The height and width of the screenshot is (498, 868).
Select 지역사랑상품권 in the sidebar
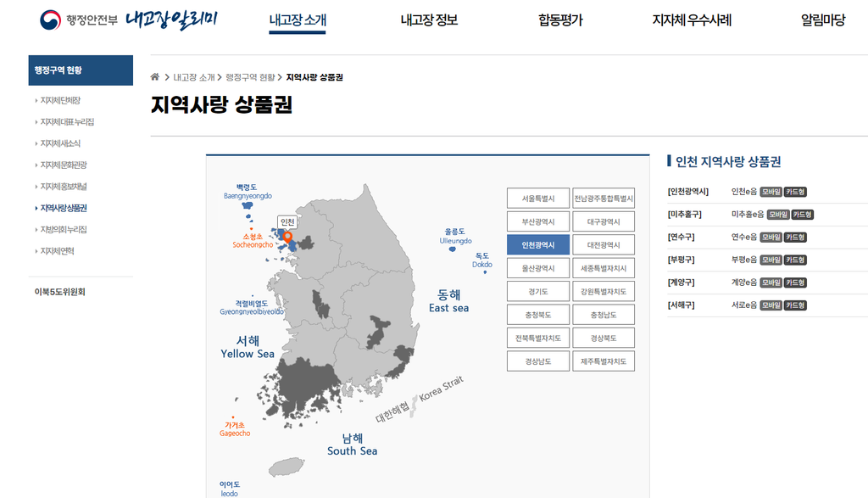64,209
